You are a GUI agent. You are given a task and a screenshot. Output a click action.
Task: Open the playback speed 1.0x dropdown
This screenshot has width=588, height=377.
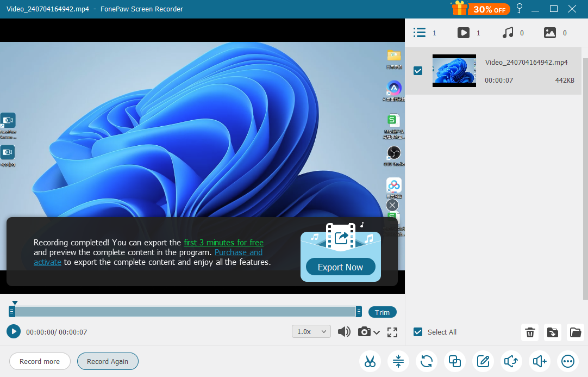click(x=311, y=331)
